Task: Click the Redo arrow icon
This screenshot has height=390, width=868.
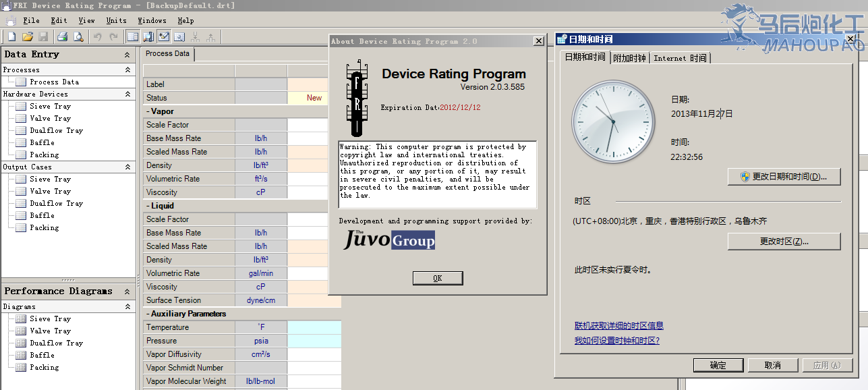Action: (113, 36)
